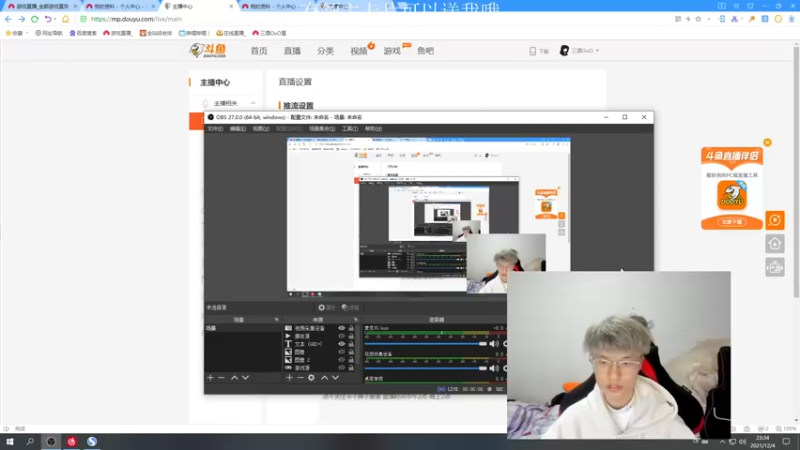800x450 pixels.
Task: Open the Windows Start menu
Action: click(10, 441)
